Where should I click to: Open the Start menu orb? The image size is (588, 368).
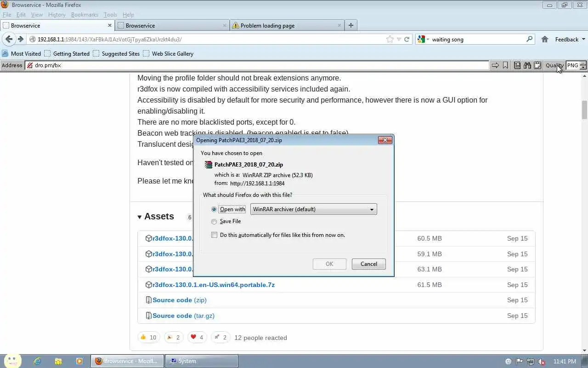[x=12, y=361]
